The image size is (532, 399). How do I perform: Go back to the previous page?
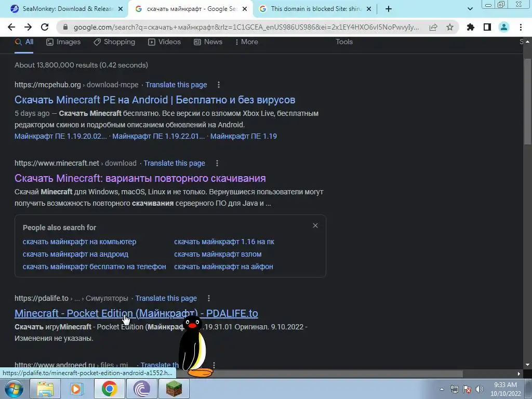[11, 27]
